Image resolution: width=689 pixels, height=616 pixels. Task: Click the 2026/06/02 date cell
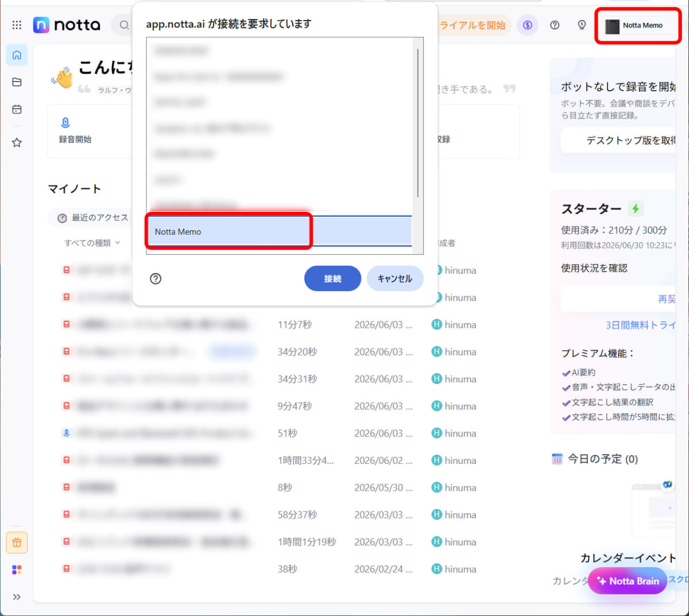coord(383,460)
